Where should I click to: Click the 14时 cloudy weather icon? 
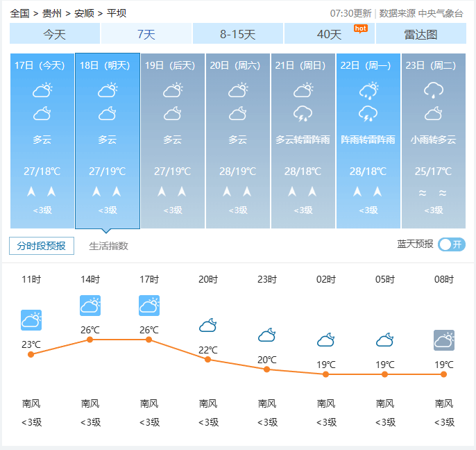click(90, 306)
